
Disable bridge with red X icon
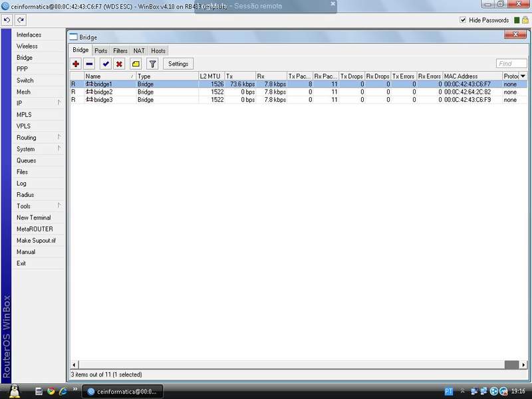pyautogui.click(x=119, y=64)
